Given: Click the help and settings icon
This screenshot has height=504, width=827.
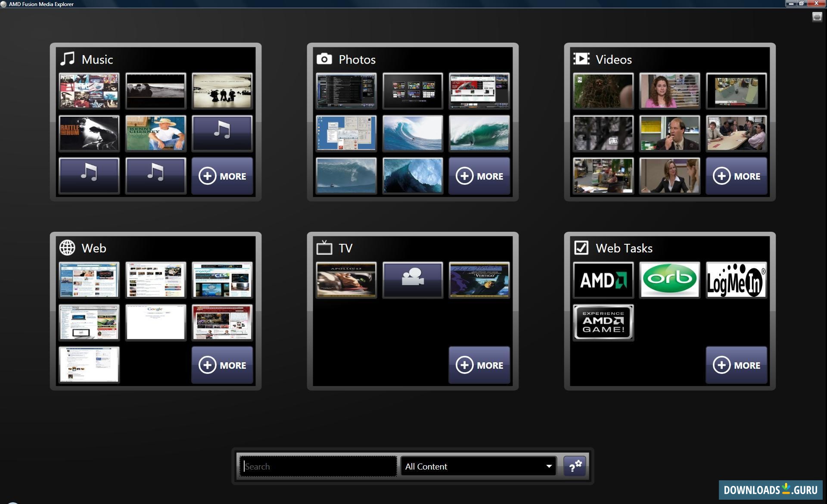Looking at the screenshot, I should click(575, 466).
